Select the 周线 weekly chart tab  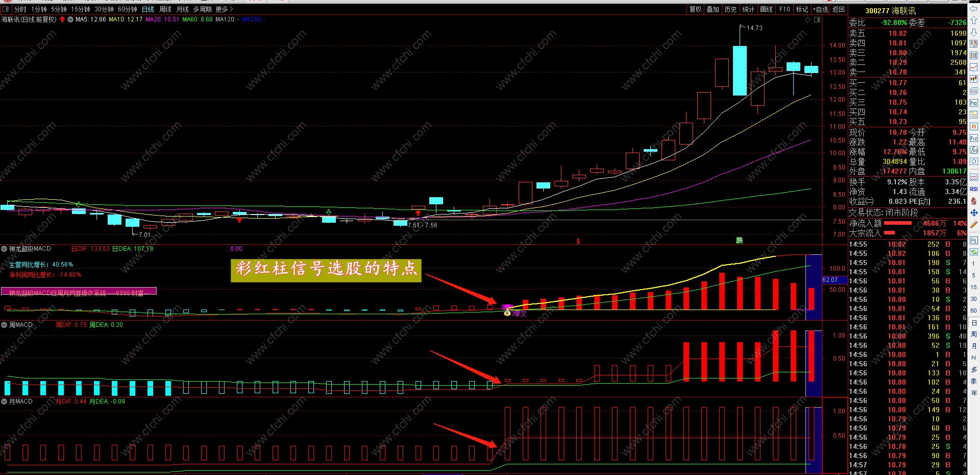[x=165, y=9]
